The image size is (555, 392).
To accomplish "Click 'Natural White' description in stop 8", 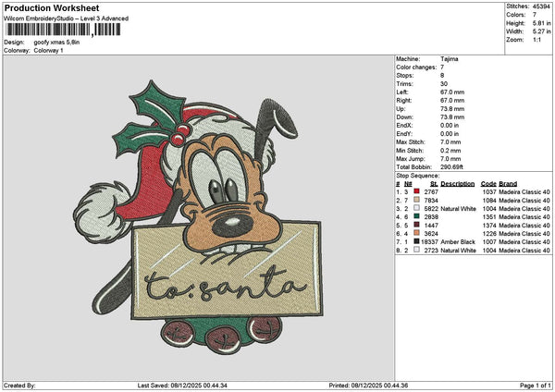I will (x=459, y=251).
